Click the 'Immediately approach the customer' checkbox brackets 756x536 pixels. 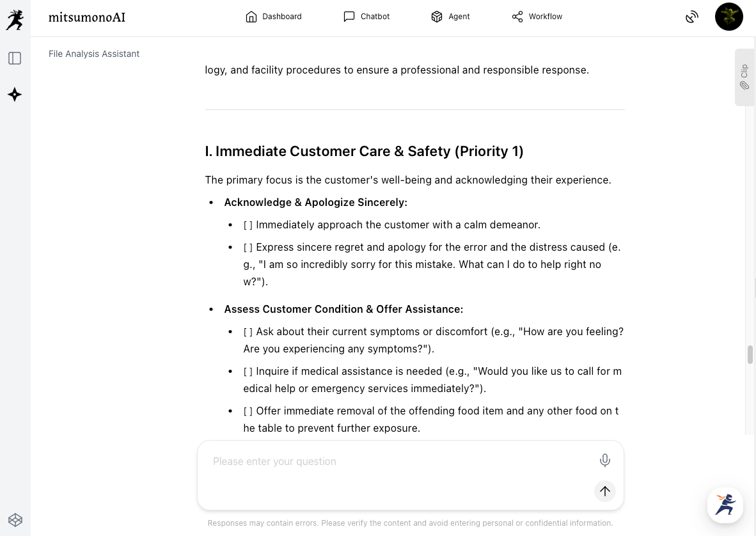248,225
